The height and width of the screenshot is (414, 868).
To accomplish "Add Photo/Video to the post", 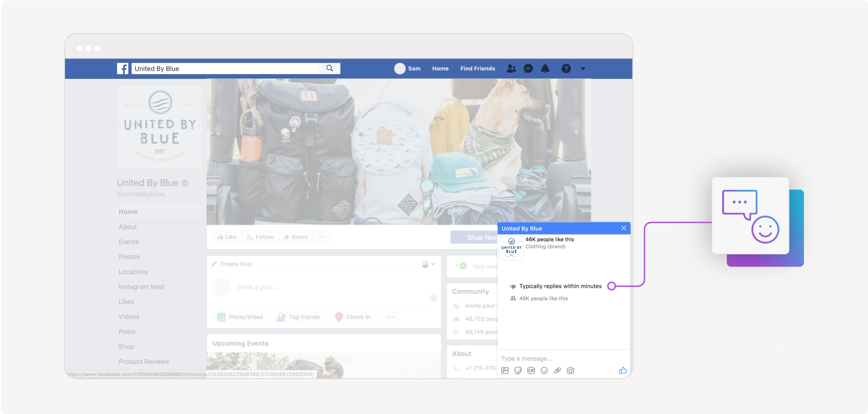I will (x=240, y=317).
